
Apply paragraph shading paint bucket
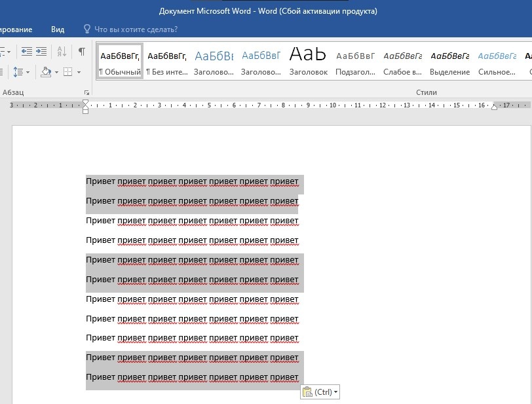click(x=46, y=72)
